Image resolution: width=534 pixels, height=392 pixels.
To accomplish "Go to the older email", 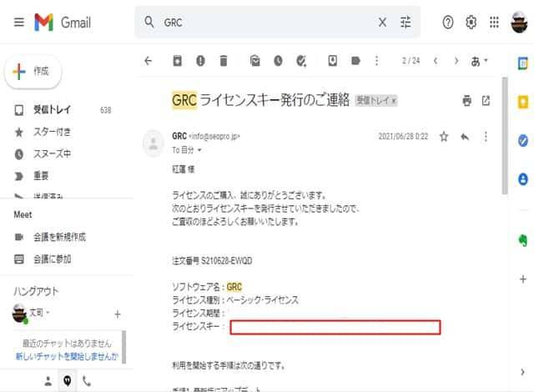I will (456, 61).
